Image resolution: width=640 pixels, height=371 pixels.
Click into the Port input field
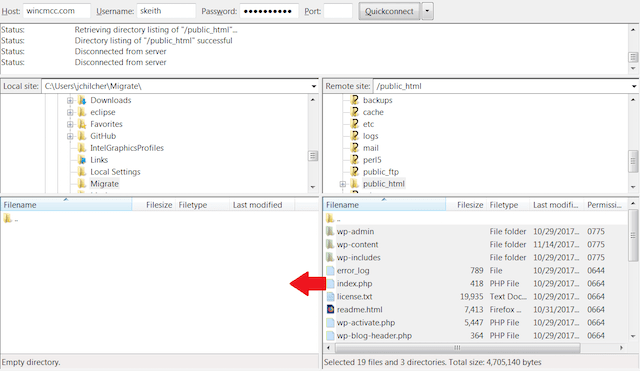tap(338, 11)
